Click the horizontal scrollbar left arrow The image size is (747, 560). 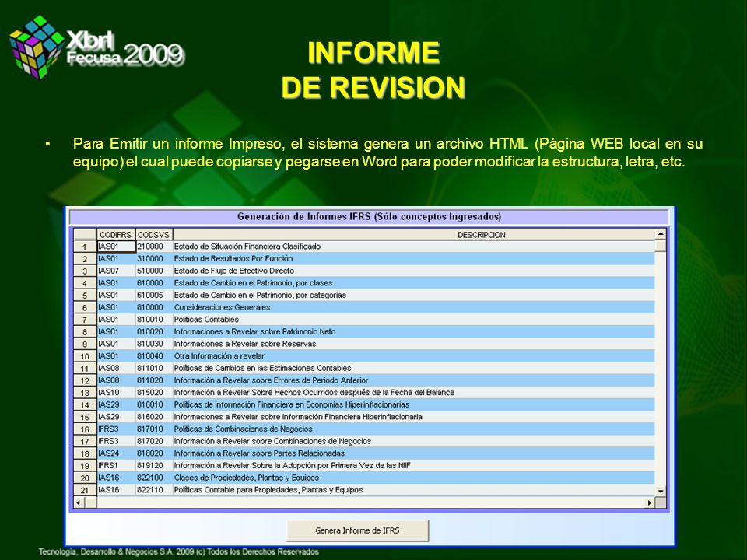[79, 502]
